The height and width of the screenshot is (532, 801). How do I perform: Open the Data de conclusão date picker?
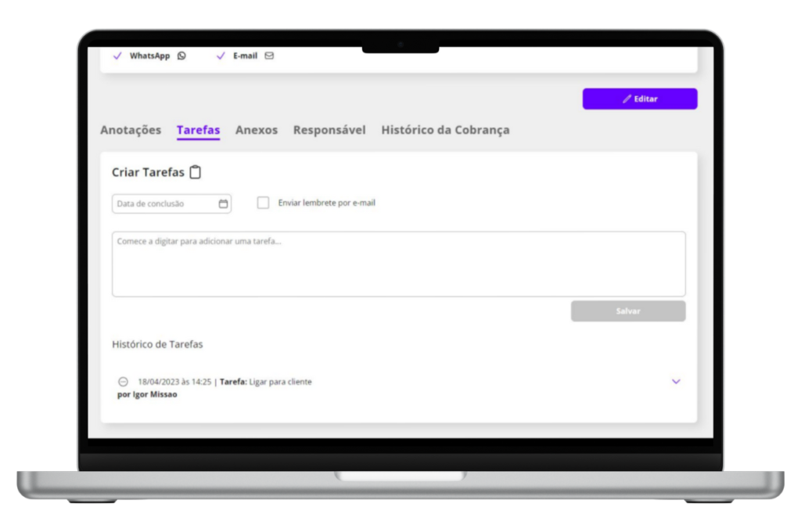coord(171,204)
